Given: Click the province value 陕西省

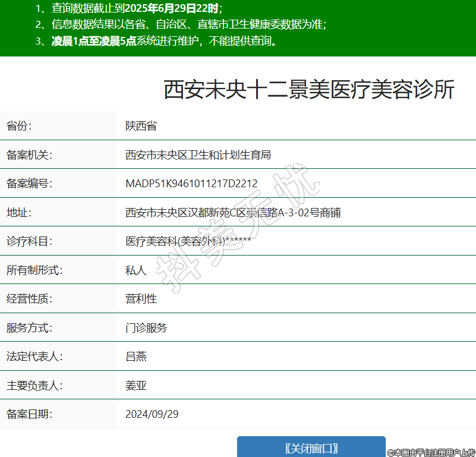Looking at the screenshot, I should (141, 126).
